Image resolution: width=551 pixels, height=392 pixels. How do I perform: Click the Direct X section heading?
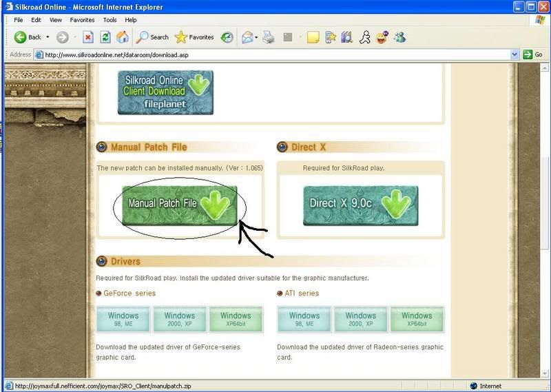[x=309, y=147]
